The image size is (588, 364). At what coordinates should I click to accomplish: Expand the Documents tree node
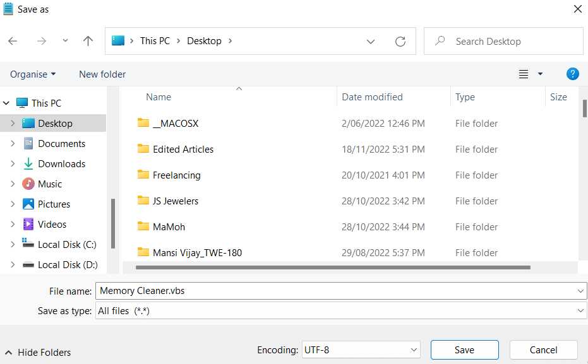click(13, 143)
